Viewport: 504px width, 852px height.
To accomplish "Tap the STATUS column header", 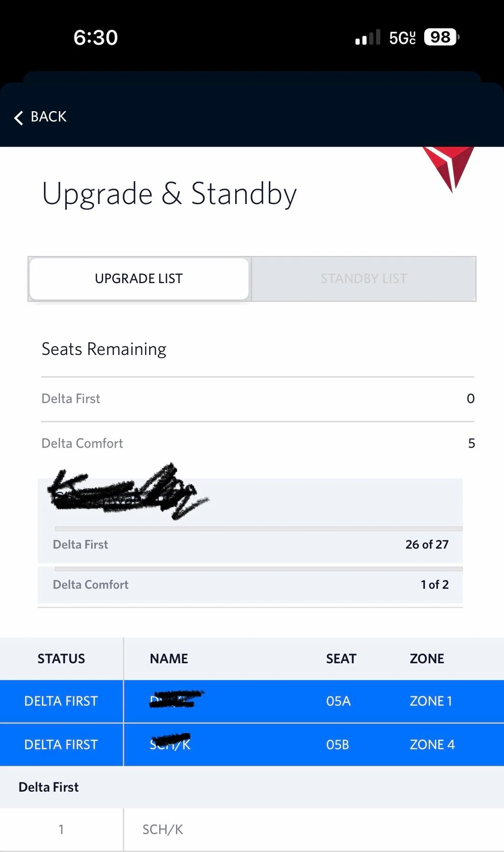I will click(61, 659).
